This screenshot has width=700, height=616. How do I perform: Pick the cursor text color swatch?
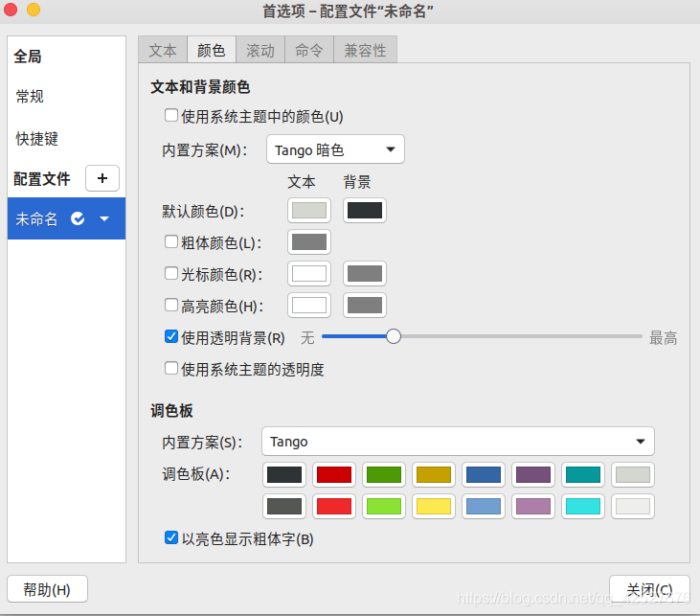click(309, 273)
